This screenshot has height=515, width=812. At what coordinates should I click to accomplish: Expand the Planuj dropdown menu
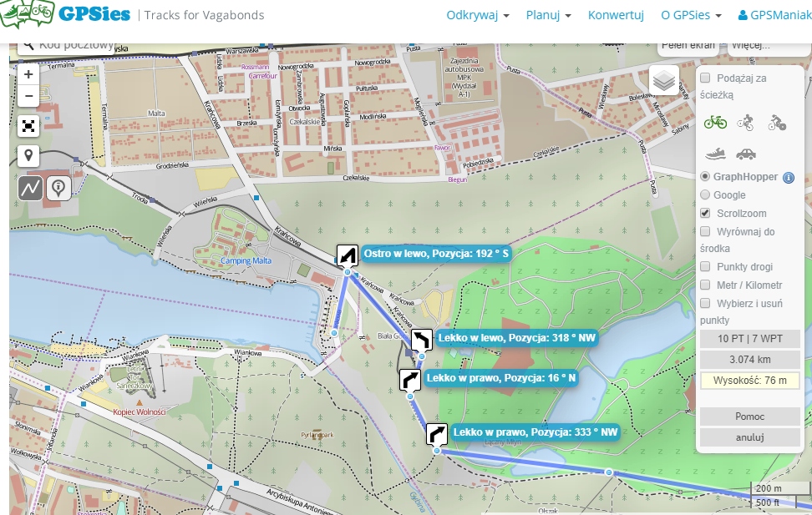548,15
